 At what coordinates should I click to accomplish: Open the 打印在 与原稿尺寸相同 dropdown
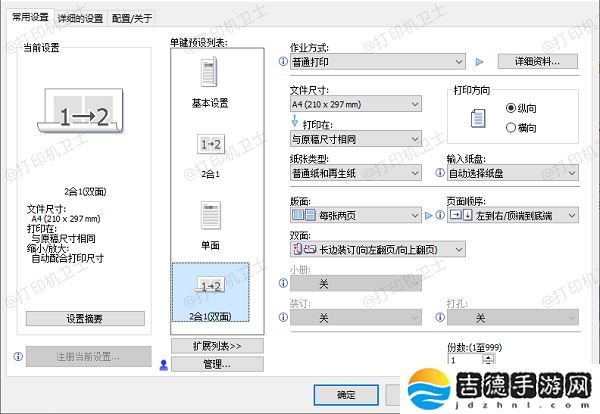pyautogui.click(x=356, y=139)
